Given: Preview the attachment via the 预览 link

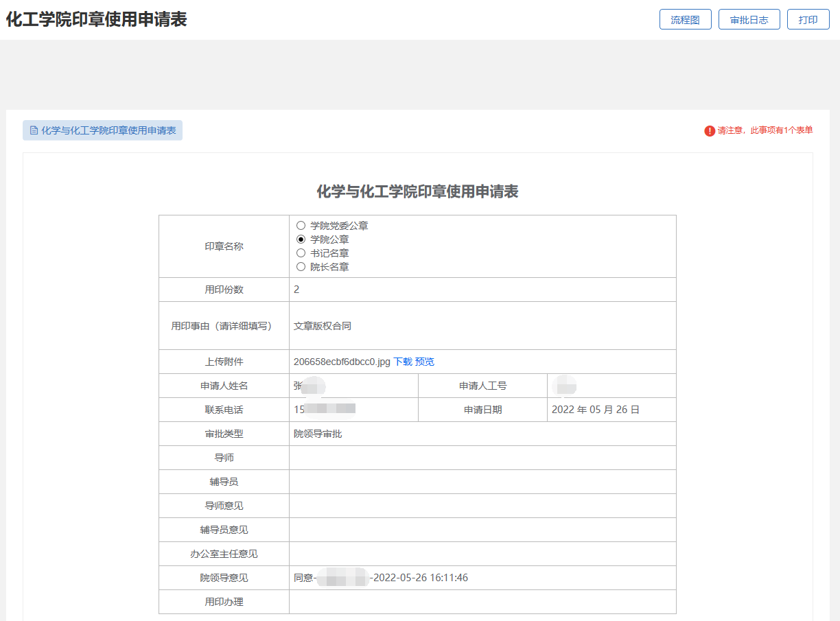Looking at the screenshot, I should tap(425, 362).
